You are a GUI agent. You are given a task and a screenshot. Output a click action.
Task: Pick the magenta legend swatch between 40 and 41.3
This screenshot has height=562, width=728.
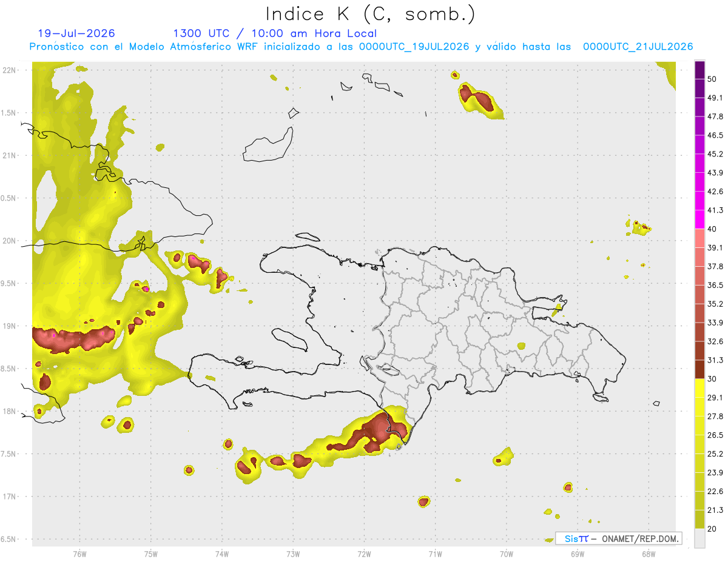(x=699, y=219)
